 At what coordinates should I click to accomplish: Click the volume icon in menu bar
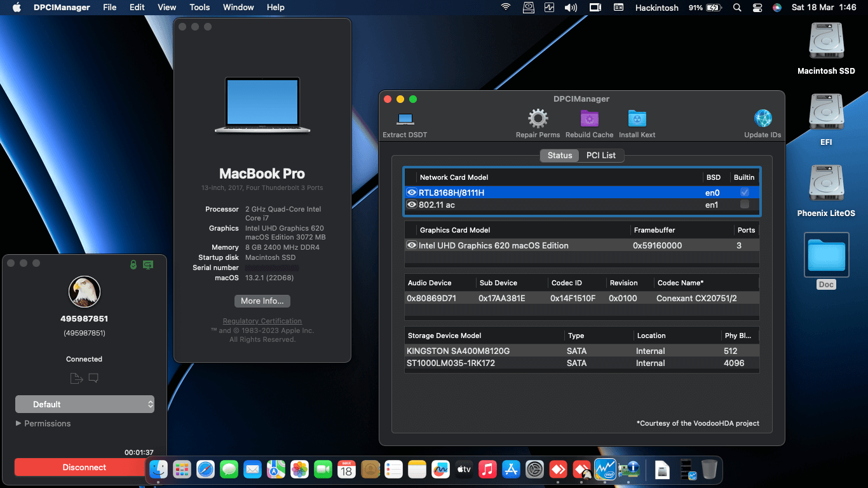click(x=571, y=8)
